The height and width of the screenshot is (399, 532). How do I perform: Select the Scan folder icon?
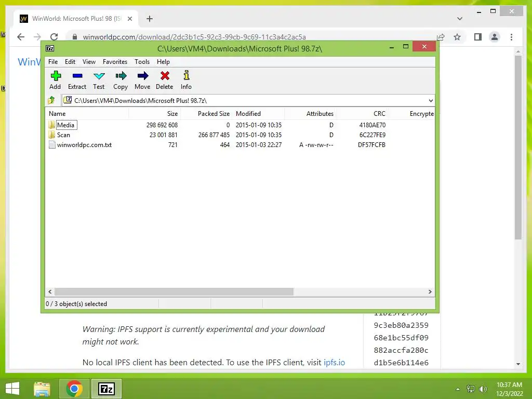[x=51, y=135]
